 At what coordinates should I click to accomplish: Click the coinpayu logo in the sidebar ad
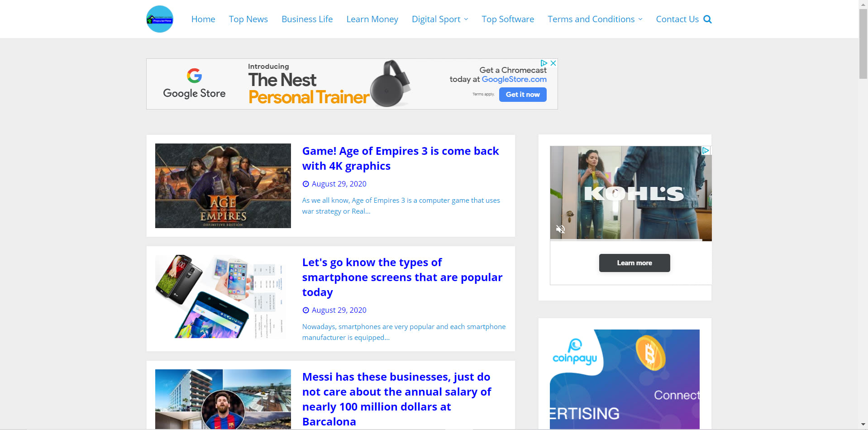coord(575,352)
